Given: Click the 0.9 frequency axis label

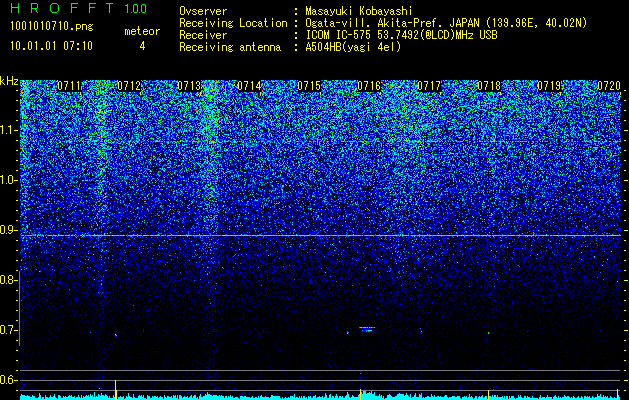Looking at the screenshot, I should point(9,230).
